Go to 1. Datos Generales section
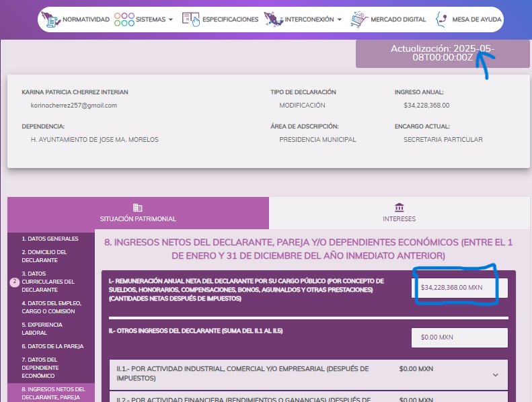The width and height of the screenshot is (532, 402). [x=50, y=239]
